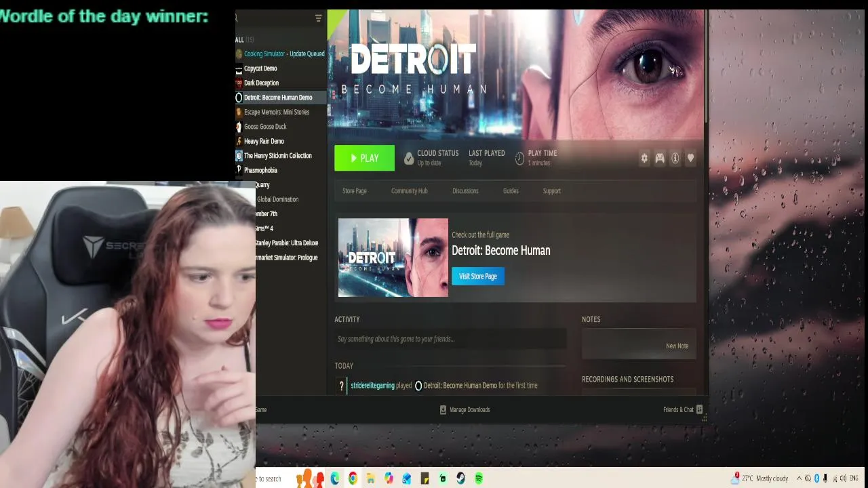Open the library filter options icon
Viewport: 868px width, 488px height.
click(319, 18)
